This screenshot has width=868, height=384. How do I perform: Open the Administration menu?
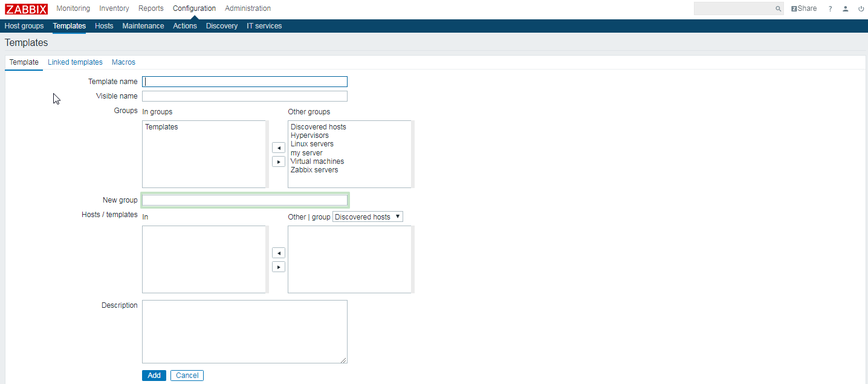point(248,8)
